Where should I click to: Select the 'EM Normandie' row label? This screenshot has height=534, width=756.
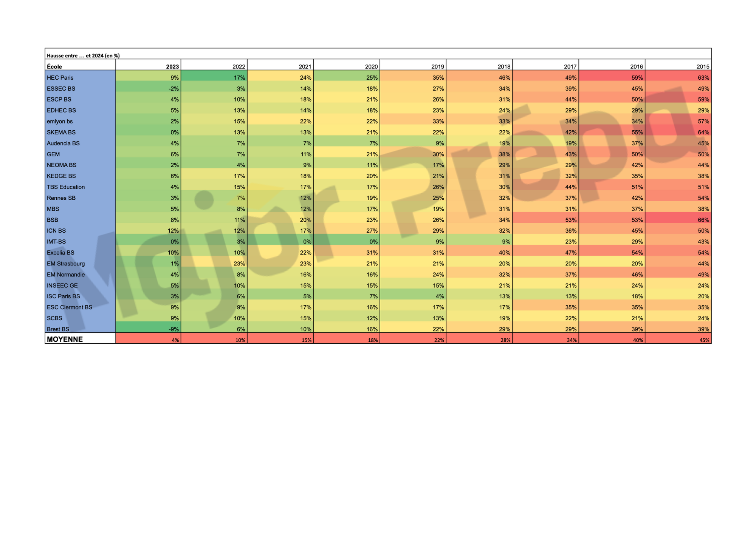point(66,274)
